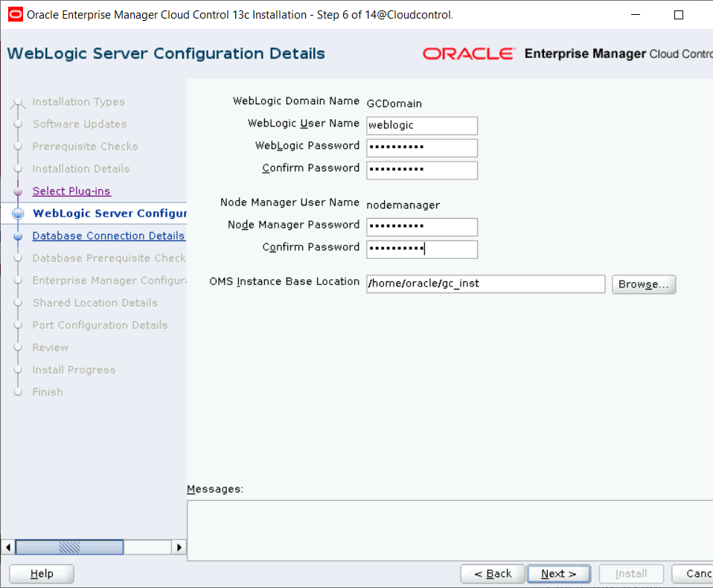Focus the WebLogic Password field
The height and width of the screenshot is (588, 713).
point(421,148)
